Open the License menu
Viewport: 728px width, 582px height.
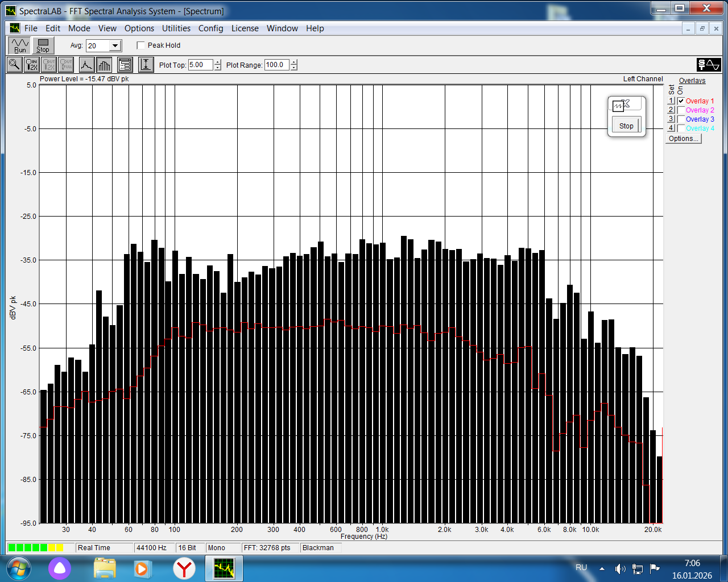[x=245, y=28]
